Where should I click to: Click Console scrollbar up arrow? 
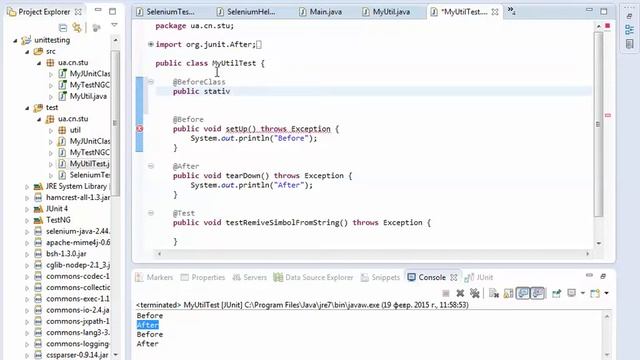pyautogui.click(x=607, y=316)
